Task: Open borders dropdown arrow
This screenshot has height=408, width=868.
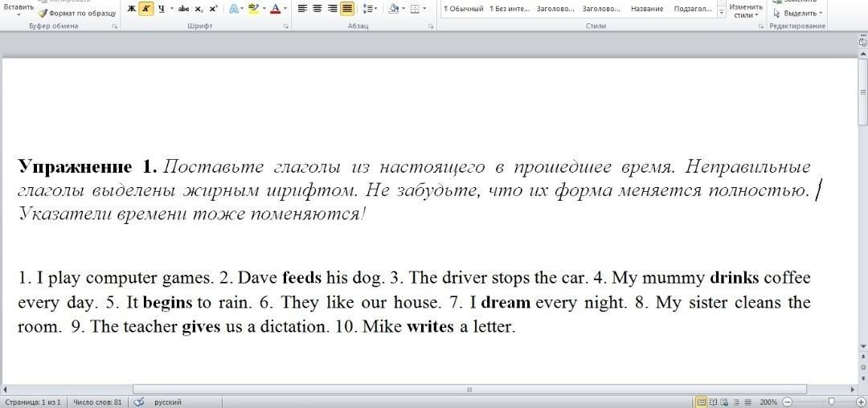Action: [424, 8]
